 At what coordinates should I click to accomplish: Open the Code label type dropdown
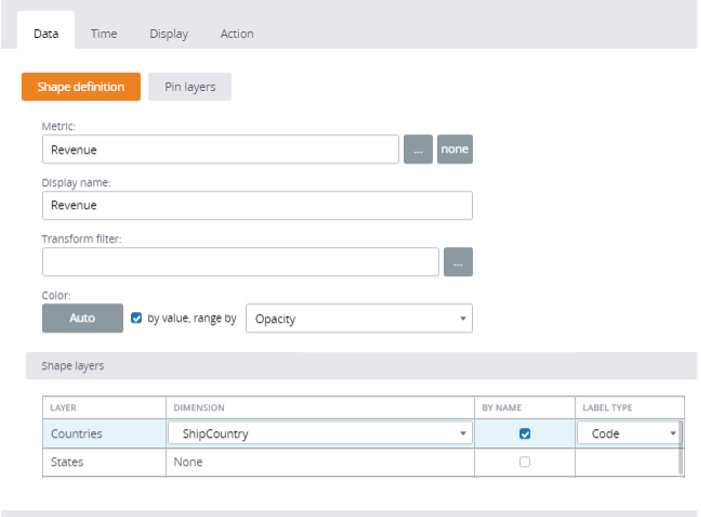(x=628, y=434)
